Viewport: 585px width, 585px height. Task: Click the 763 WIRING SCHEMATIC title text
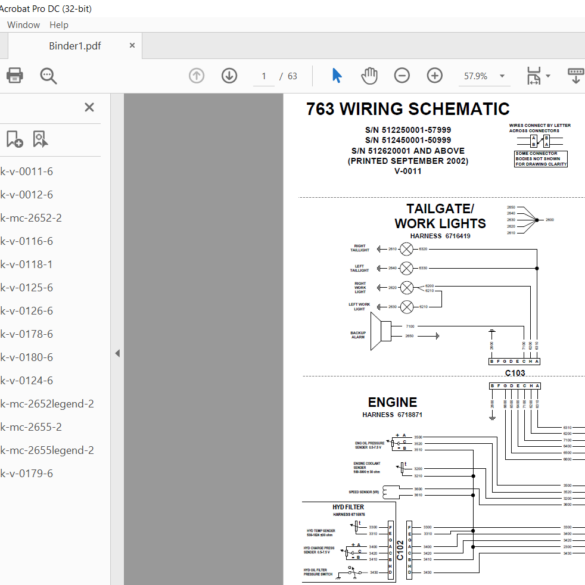click(408, 109)
